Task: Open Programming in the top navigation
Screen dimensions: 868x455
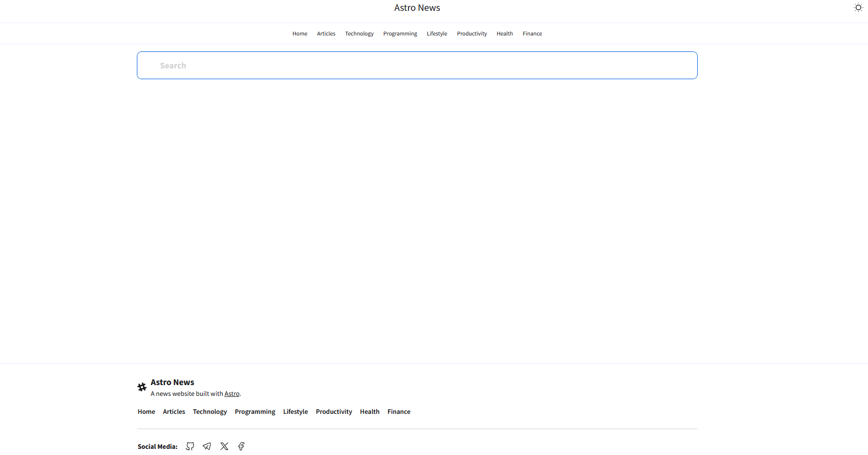Action: click(400, 34)
